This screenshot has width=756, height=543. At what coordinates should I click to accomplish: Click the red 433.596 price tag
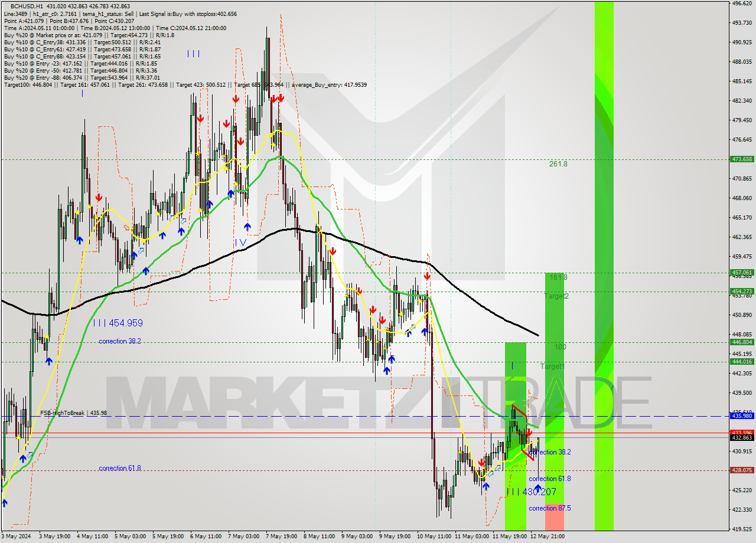point(742,433)
